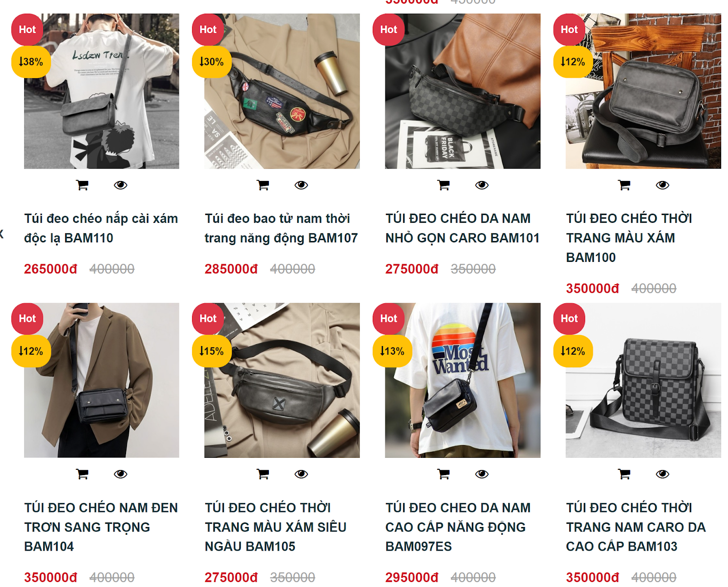The image size is (728, 587).
Task: Click eye icon under BAM107 belt bag
Action: (301, 185)
